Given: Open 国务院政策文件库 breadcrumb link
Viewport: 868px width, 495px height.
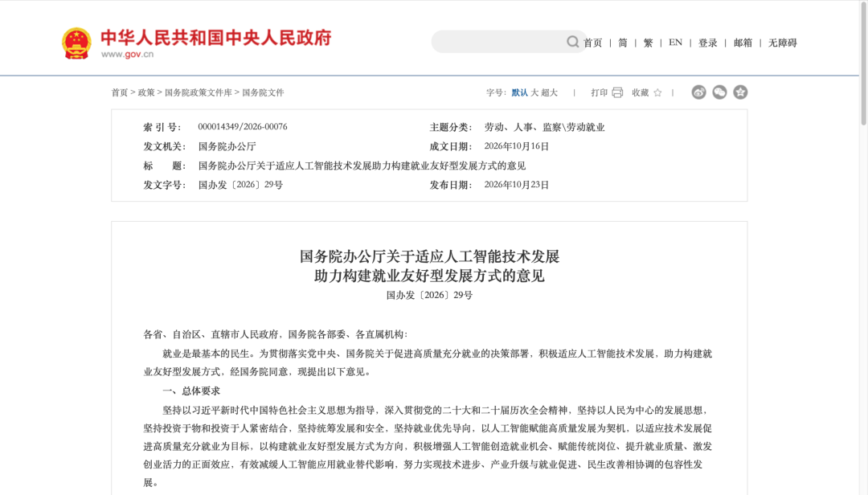Looking at the screenshot, I should point(199,92).
